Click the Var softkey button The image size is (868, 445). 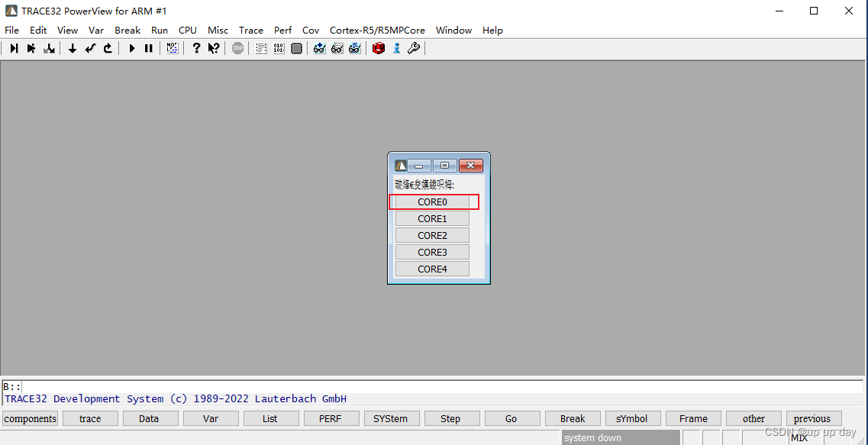211,418
